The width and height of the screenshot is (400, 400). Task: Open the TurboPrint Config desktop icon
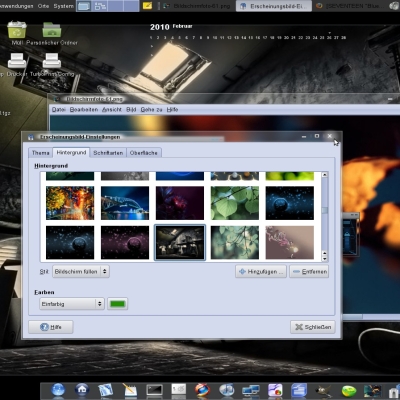pyautogui.click(x=52, y=61)
